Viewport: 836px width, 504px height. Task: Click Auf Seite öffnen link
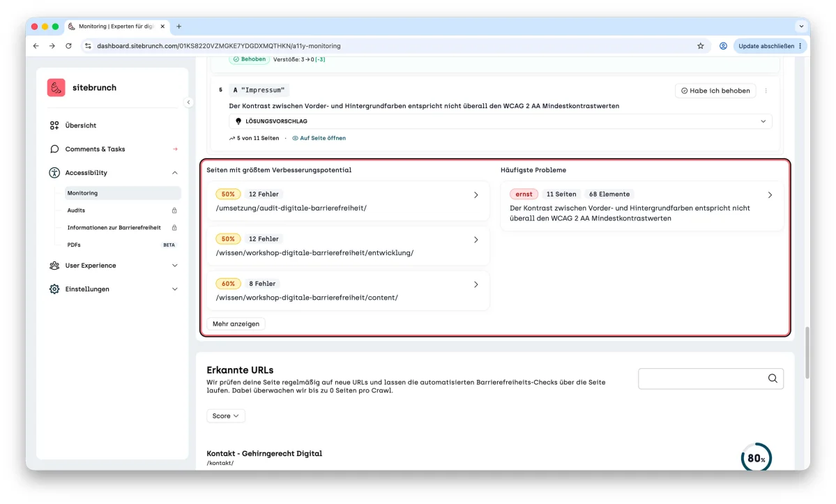[x=319, y=138]
